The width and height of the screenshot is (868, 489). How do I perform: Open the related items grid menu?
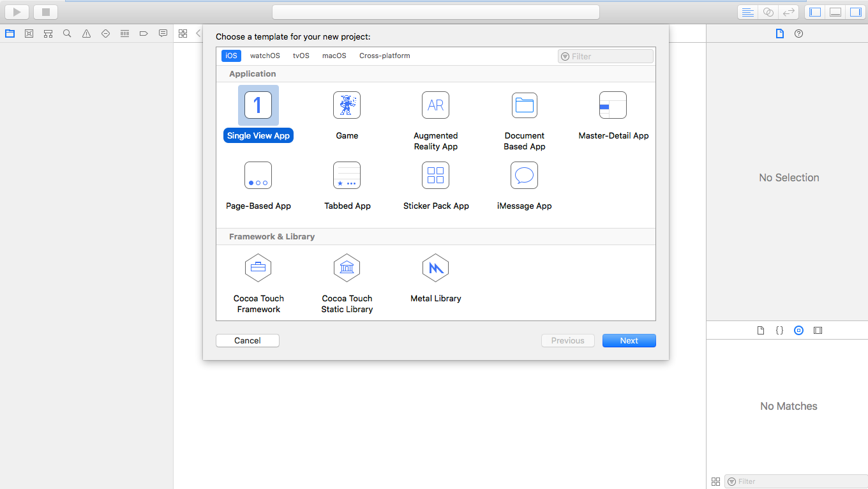183,34
